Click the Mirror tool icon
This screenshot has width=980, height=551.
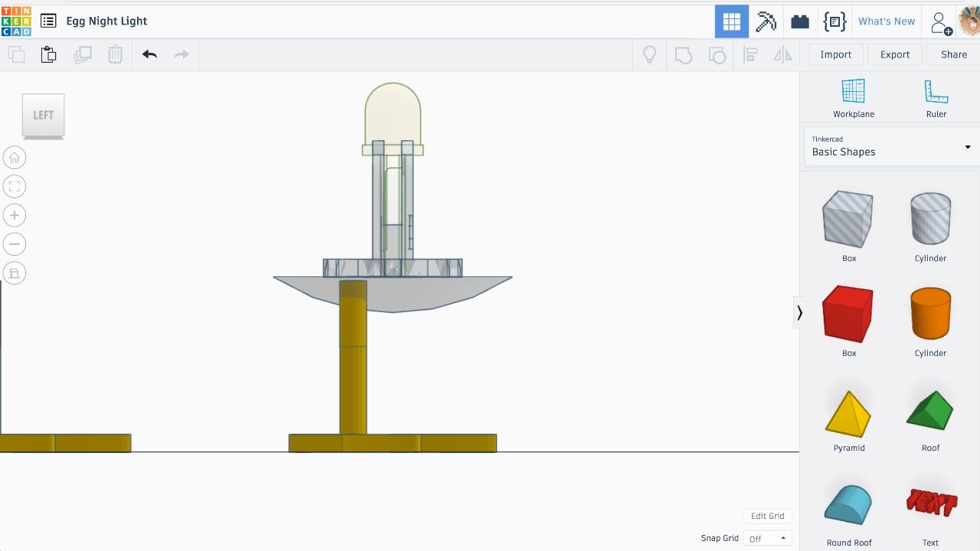point(782,54)
